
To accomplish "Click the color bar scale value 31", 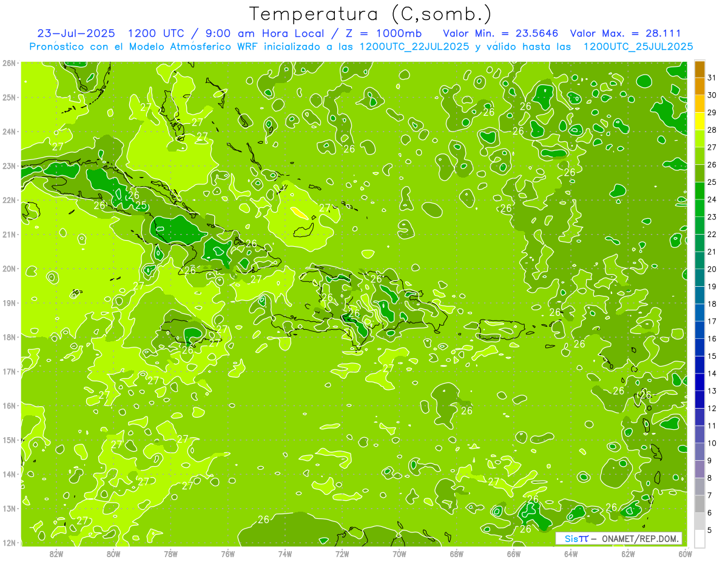I will [712, 78].
